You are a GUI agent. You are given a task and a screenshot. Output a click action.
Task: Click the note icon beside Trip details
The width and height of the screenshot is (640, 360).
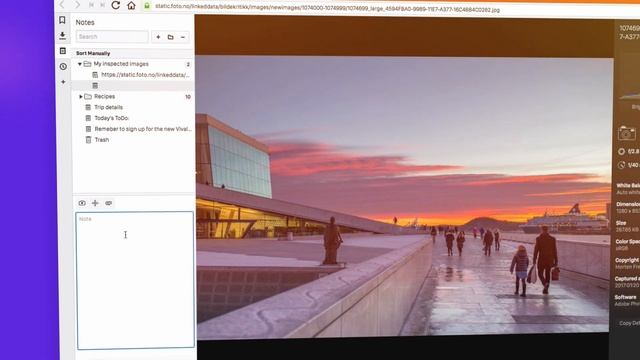[88, 107]
